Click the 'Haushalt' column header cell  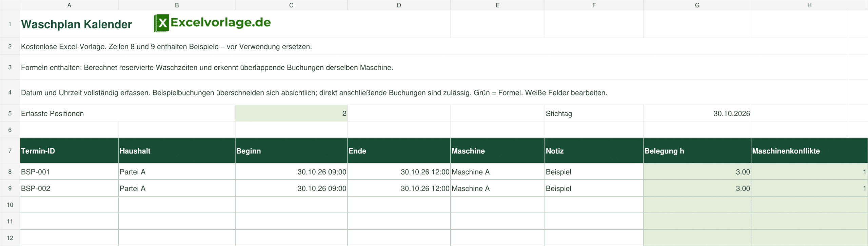tap(177, 151)
